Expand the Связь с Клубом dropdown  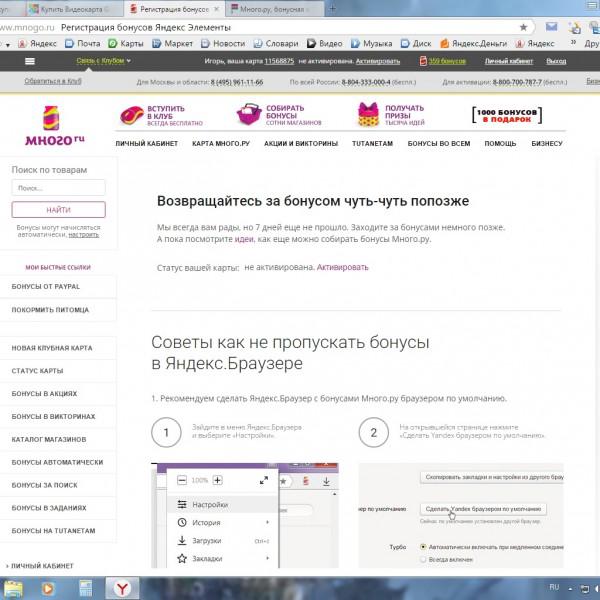coord(103,60)
